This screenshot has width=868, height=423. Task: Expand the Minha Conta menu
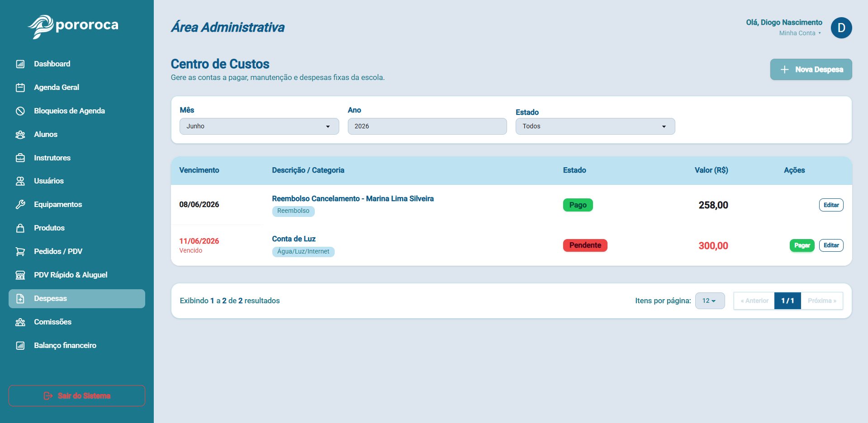point(800,33)
